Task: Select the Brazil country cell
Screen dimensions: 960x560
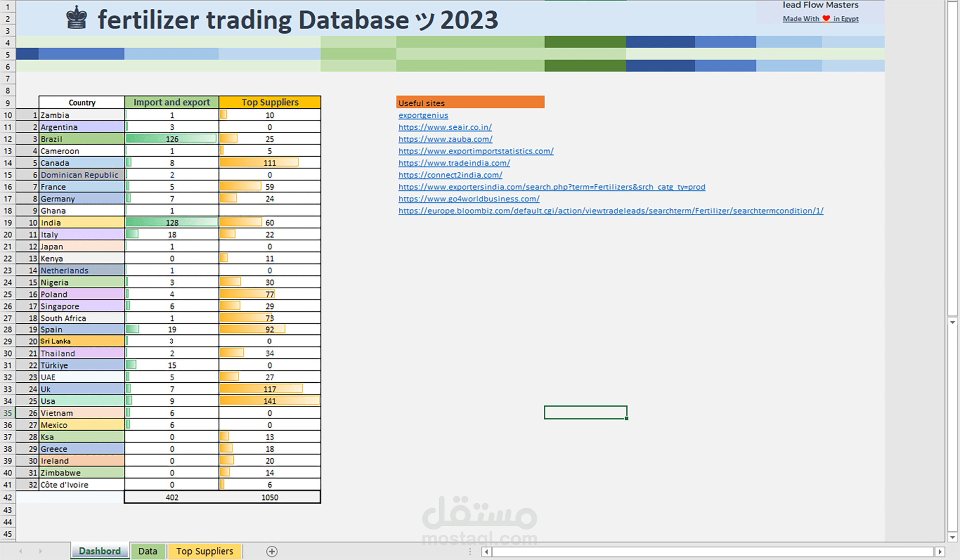Action: click(81, 139)
